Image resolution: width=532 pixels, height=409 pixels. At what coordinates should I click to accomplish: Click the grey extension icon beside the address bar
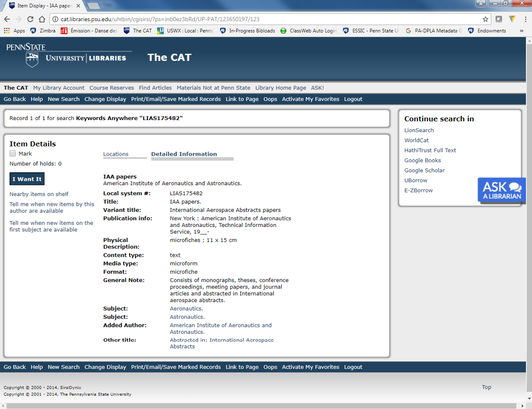499,19
